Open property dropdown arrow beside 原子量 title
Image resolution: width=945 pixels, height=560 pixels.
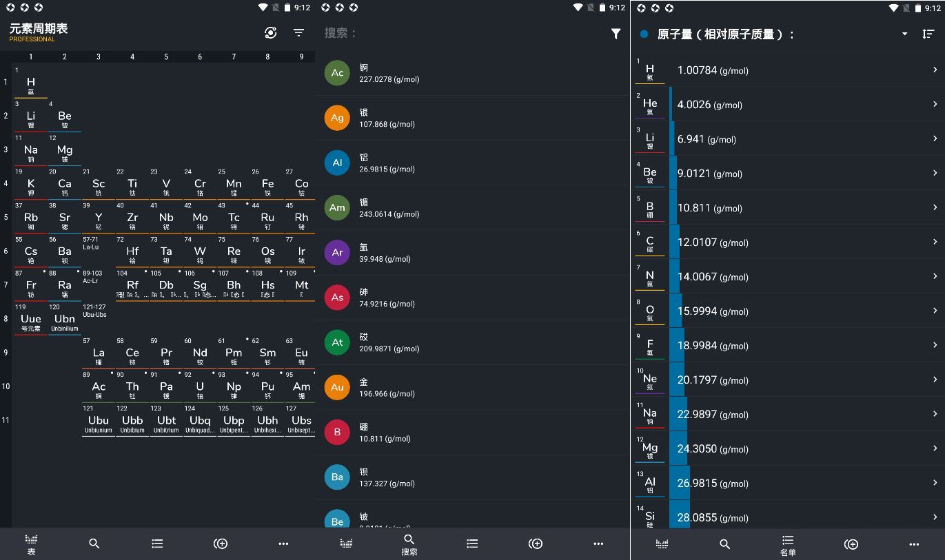pos(904,34)
